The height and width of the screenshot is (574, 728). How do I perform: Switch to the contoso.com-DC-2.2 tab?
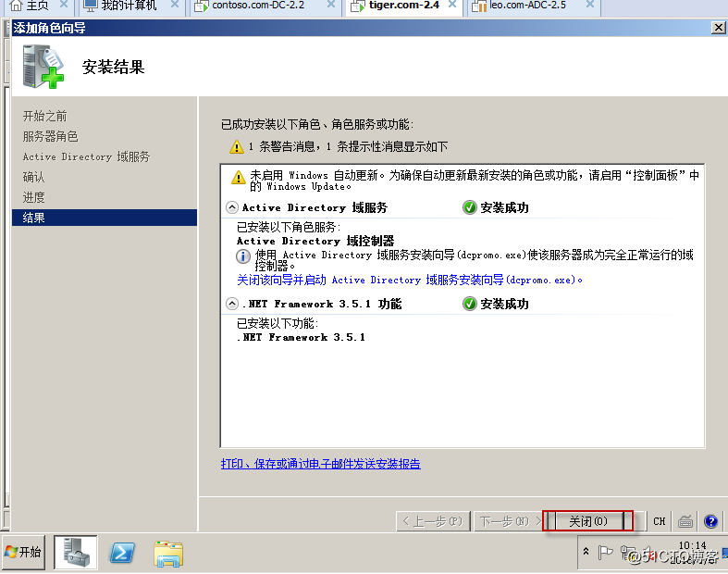(258, 6)
